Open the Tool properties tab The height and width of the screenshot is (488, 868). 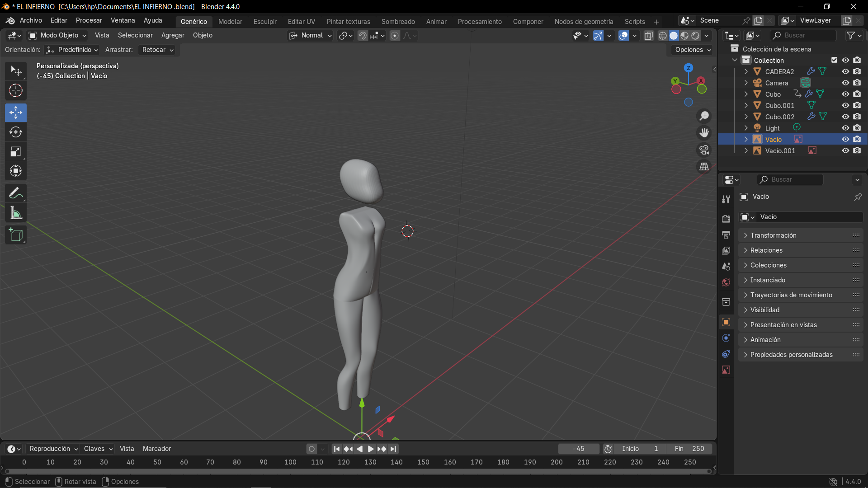pyautogui.click(x=726, y=199)
